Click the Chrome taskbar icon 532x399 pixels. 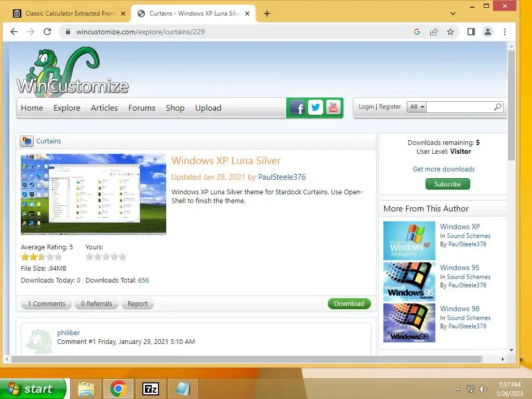(118, 389)
